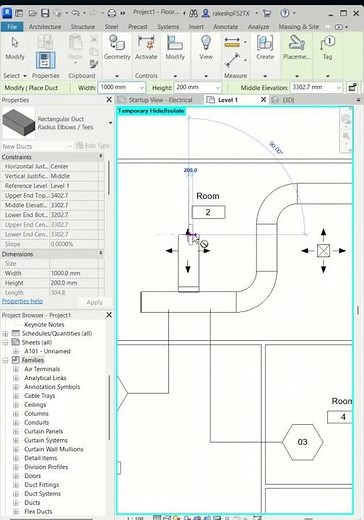The height and width of the screenshot is (520, 364).
Task: Click the navigation wheel in the view
Action: (x=346, y=119)
